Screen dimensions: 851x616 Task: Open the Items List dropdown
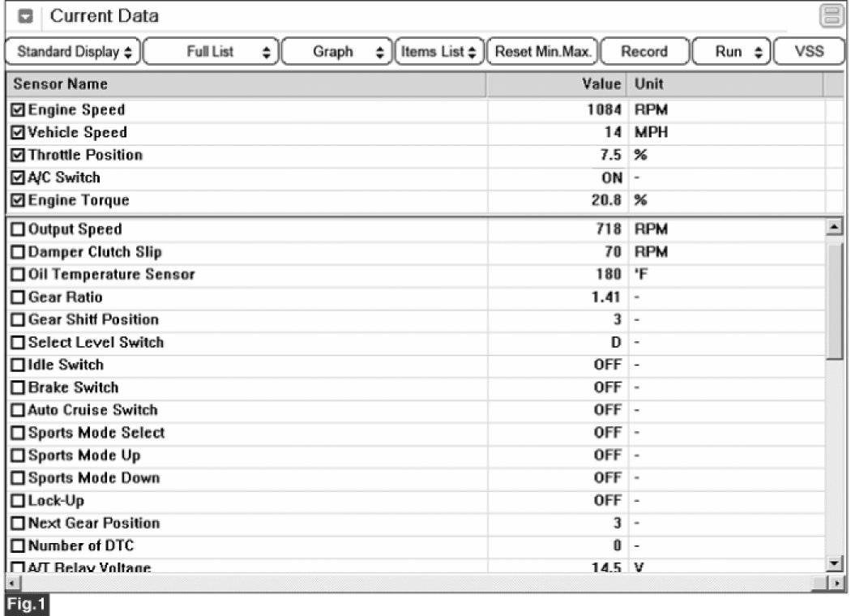[x=440, y=52]
